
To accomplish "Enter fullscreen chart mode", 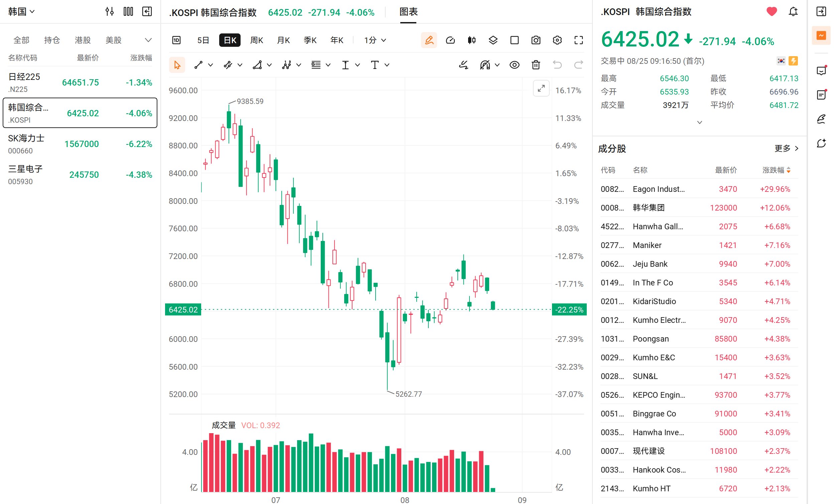I will click(x=578, y=40).
